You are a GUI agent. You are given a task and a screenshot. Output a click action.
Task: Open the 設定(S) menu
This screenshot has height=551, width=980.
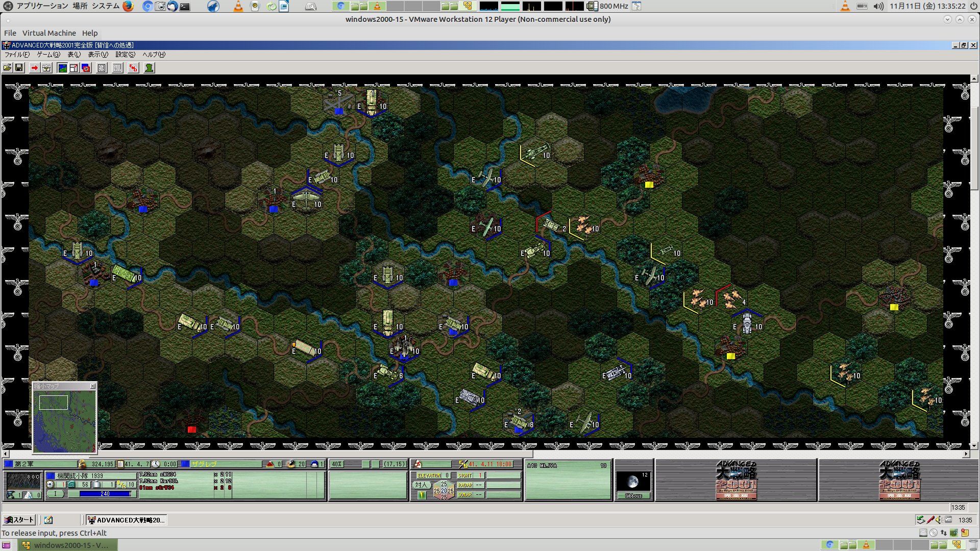[x=125, y=55]
